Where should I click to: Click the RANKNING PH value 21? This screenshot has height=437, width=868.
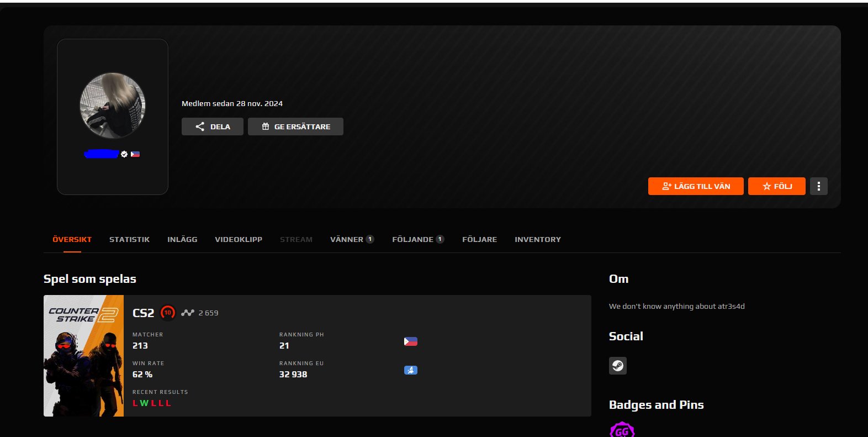click(284, 345)
